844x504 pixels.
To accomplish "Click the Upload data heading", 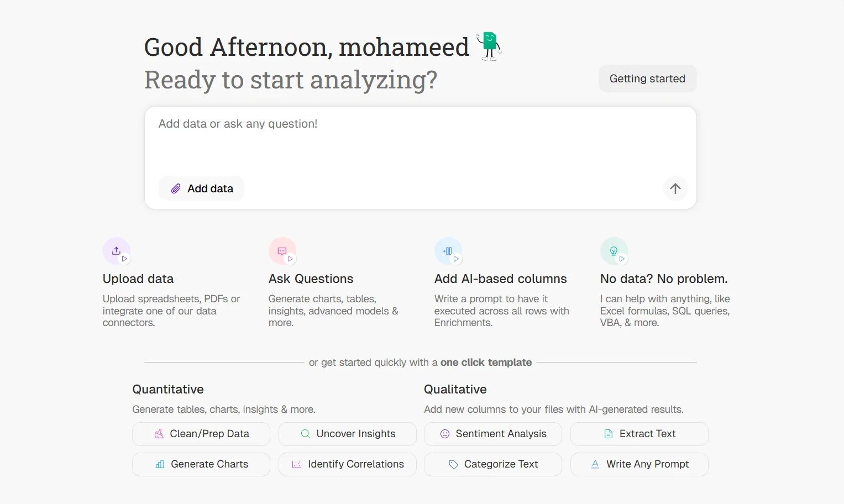I will pyautogui.click(x=138, y=279).
